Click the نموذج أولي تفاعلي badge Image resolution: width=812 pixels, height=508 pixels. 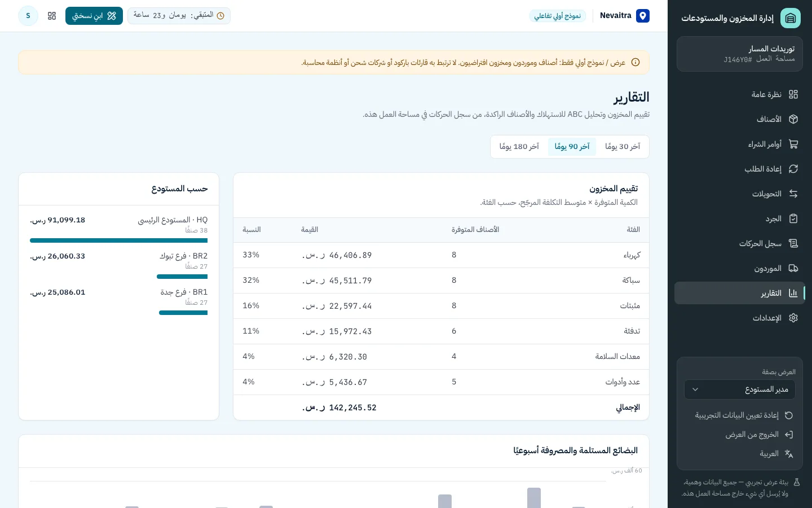(558, 16)
